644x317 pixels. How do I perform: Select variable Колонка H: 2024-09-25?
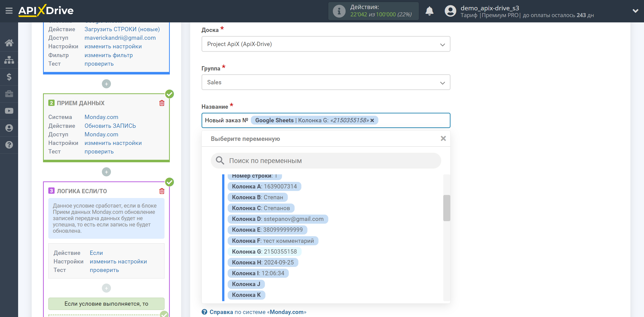263,262
